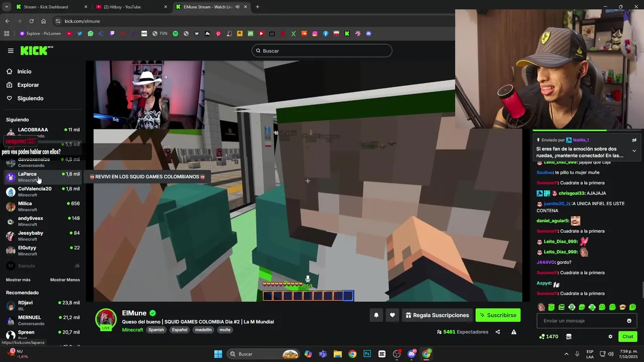Select the Spanish tag
The image size is (644, 362).
pyautogui.click(x=156, y=330)
